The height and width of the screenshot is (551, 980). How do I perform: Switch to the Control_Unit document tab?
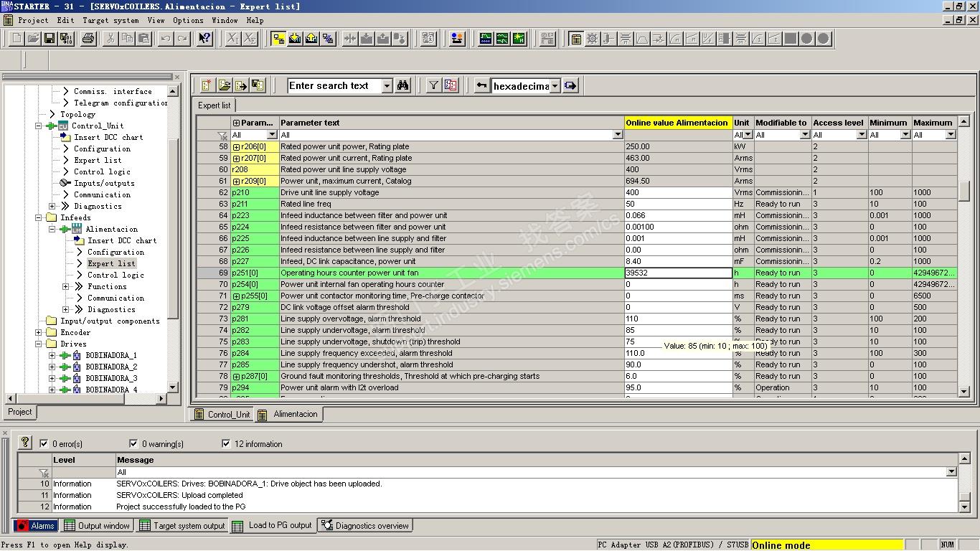click(x=222, y=414)
